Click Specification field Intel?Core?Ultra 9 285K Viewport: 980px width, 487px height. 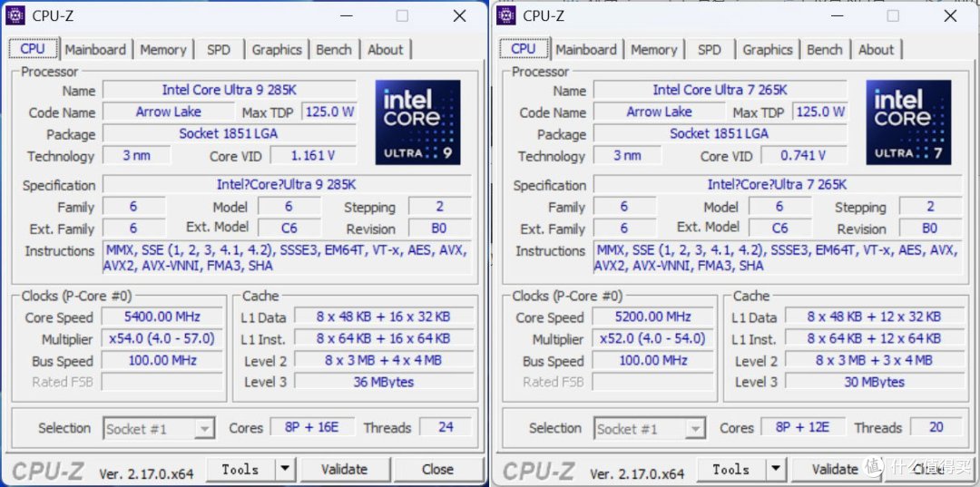[x=287, y=185]
